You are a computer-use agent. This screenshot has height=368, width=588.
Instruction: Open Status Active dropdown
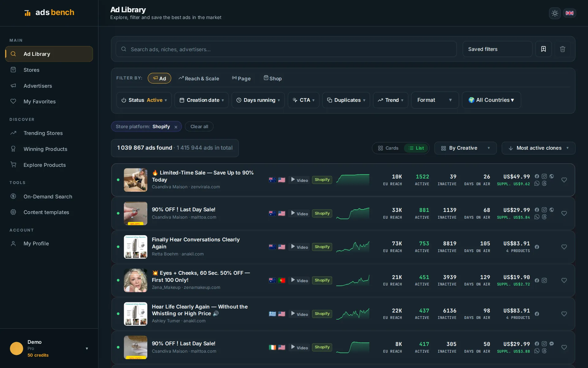point(144,100)
